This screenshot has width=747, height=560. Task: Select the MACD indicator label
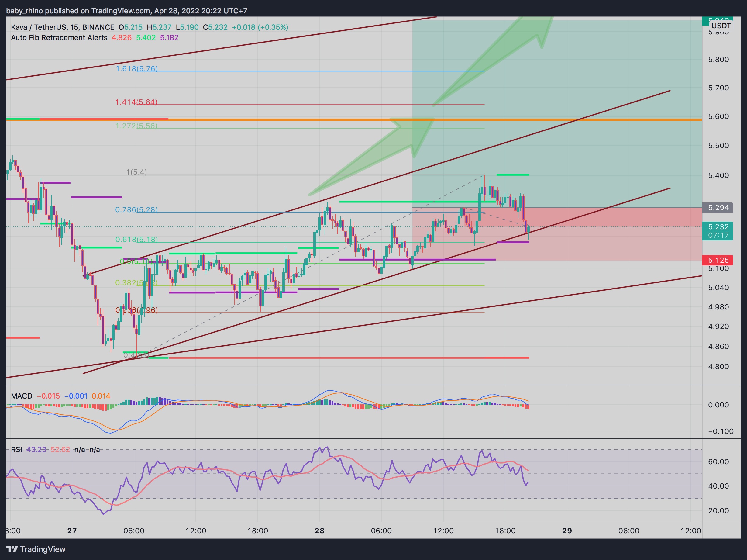pyautogui.click(x=22, y=396)
